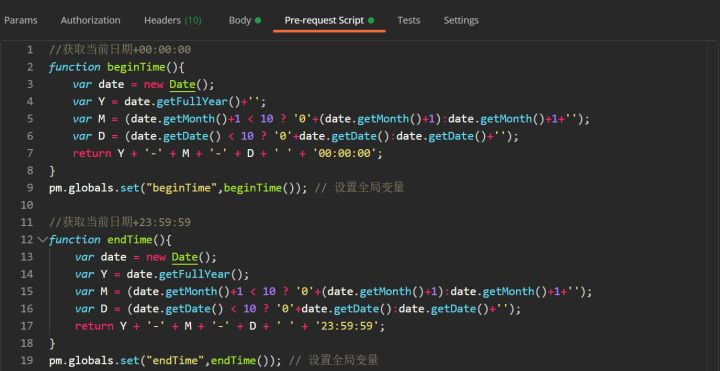
Task: Click the 'return' keyword on line 17
Action: [x=94, y=326]
